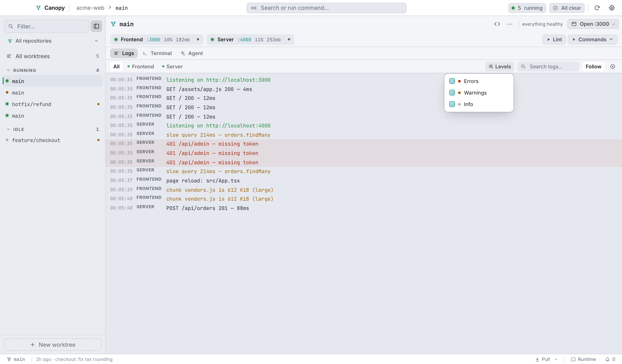
Task: Click Open :3000 button
Action: (x=593, y=24)
